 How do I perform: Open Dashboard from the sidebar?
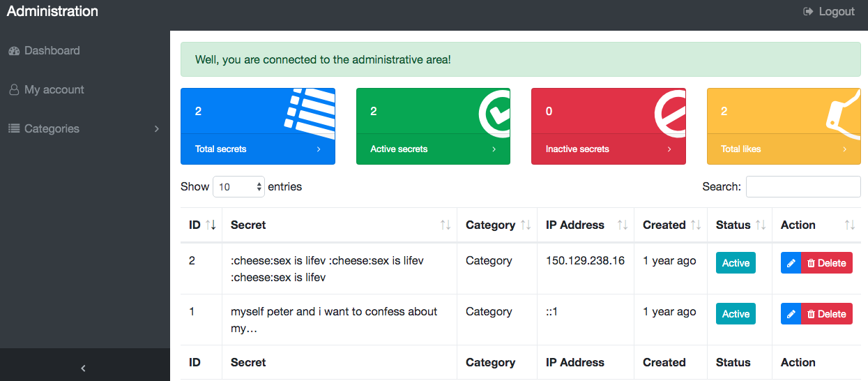[52, 50]
